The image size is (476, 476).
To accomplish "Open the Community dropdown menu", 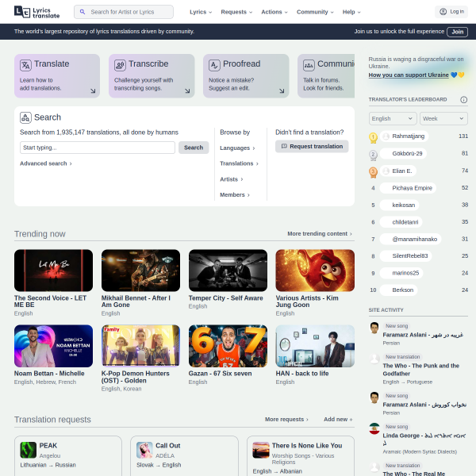I will (315, 12).
